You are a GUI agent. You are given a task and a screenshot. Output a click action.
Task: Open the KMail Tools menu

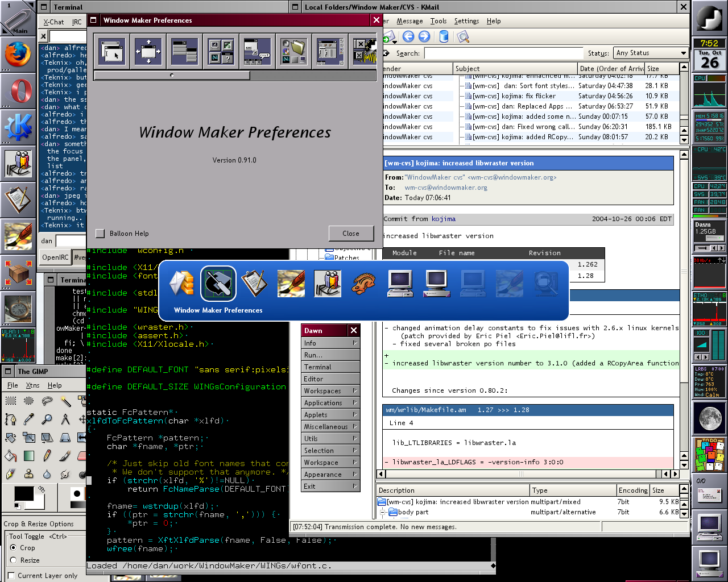click(439, 21)
